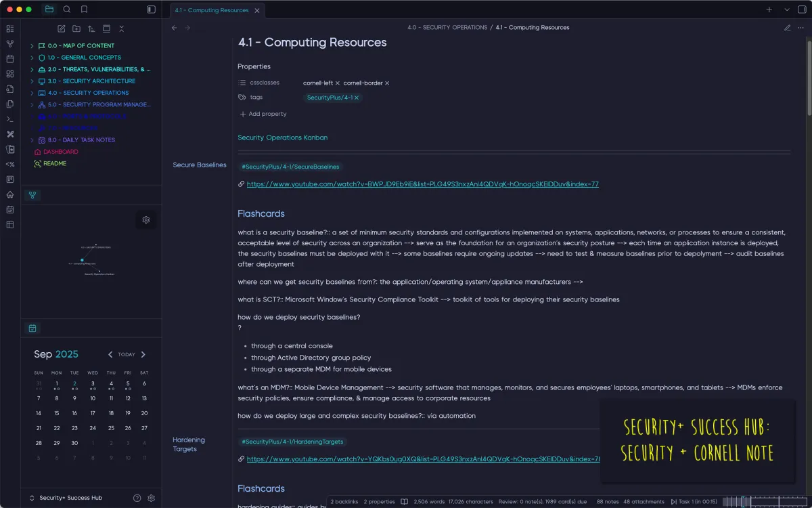812x508 pixels.
Task: Click 2 properties in status bar
Action: 380,502
